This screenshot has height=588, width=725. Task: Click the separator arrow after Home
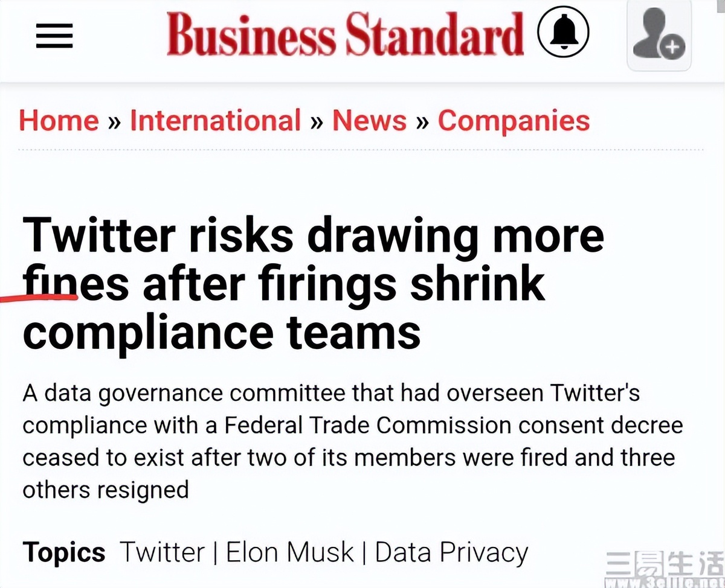click(x=114, y=121)
